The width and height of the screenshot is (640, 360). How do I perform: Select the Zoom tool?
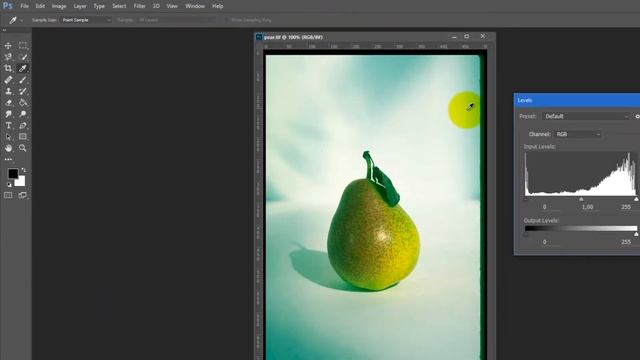tap(23, 148)
